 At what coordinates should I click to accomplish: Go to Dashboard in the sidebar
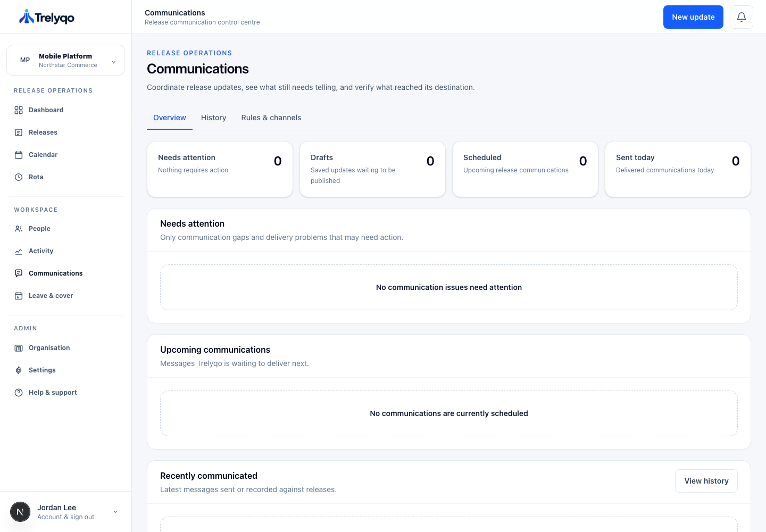[66, 110]
